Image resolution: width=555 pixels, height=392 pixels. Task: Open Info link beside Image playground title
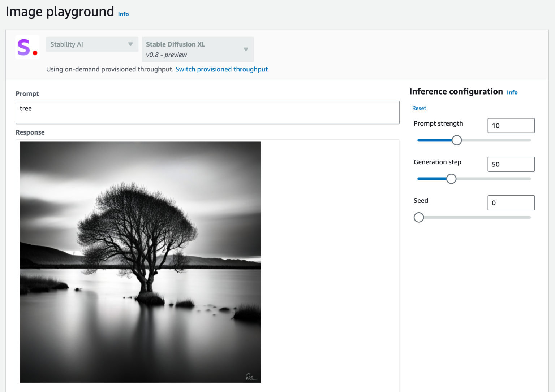pos(123,14)
